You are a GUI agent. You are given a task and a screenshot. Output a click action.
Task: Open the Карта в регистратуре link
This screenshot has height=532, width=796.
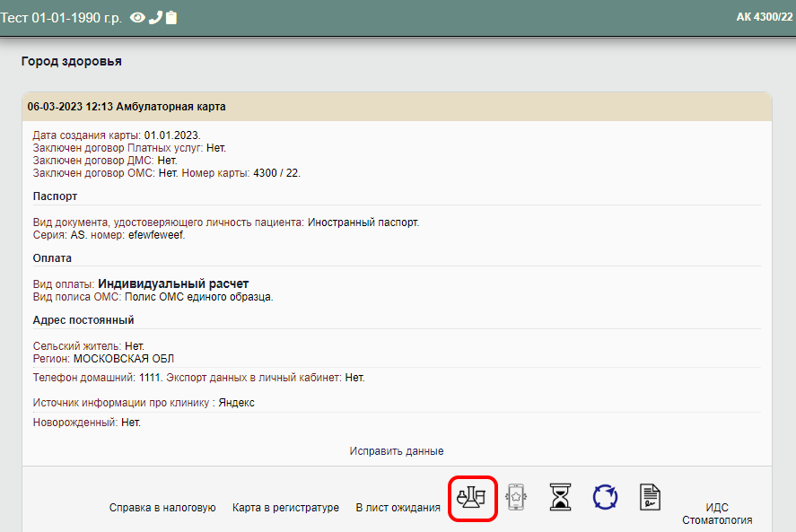[285, 508]
